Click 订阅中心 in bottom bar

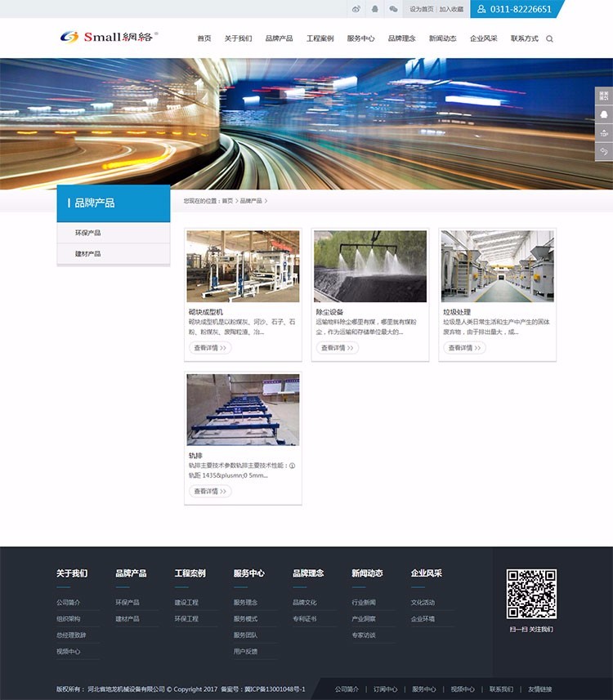(x=386, y=689)
